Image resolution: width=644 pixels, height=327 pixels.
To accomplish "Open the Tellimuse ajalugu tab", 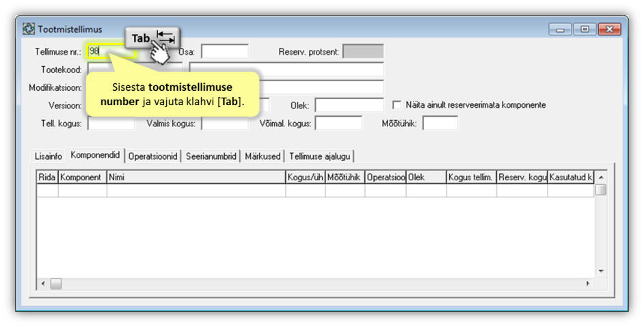I will tap(319, 156).
